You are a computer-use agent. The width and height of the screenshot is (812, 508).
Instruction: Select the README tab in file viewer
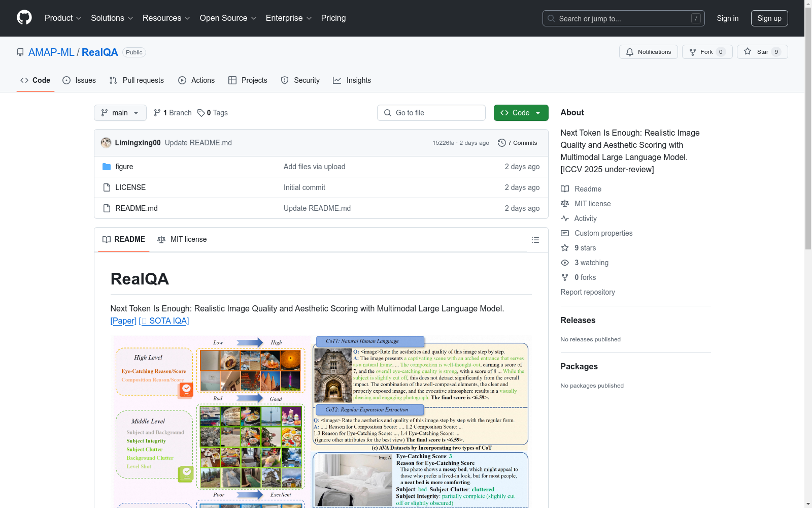coord(124,239)
